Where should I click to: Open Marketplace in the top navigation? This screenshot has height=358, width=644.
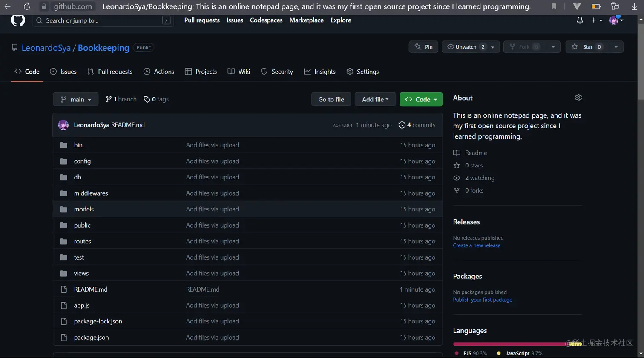click(306, 20)
